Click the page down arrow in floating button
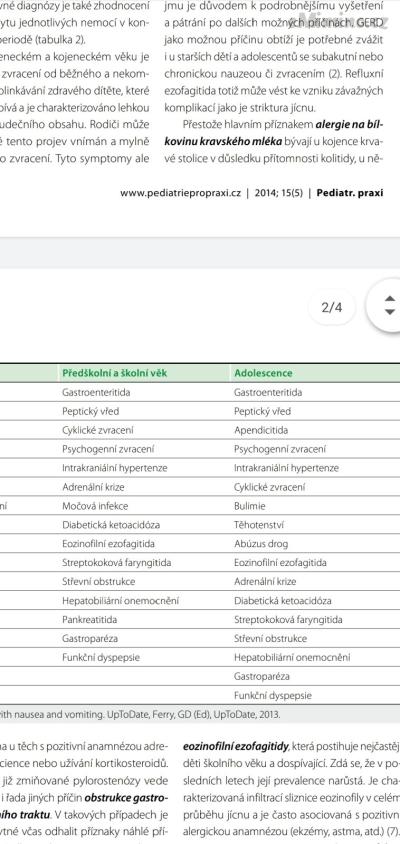Image resolution: width=400 pixels, height=844 pixels. coord(390,312)
